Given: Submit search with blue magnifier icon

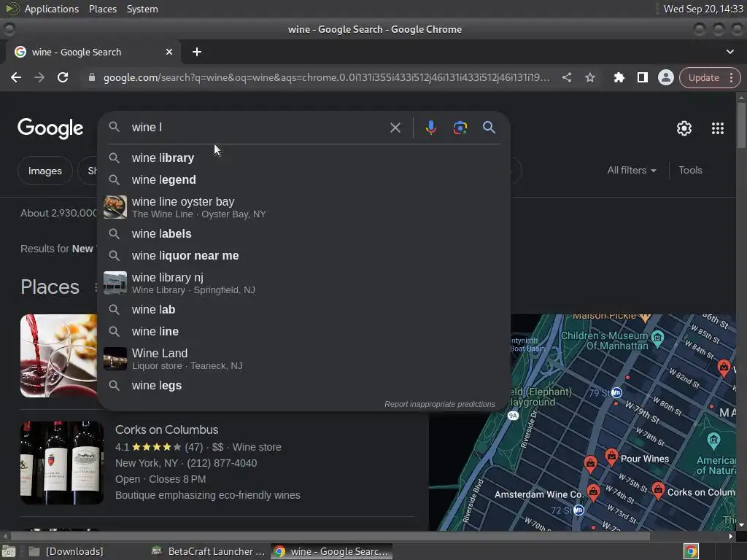Looking at the screenshot, I should 489,128.
